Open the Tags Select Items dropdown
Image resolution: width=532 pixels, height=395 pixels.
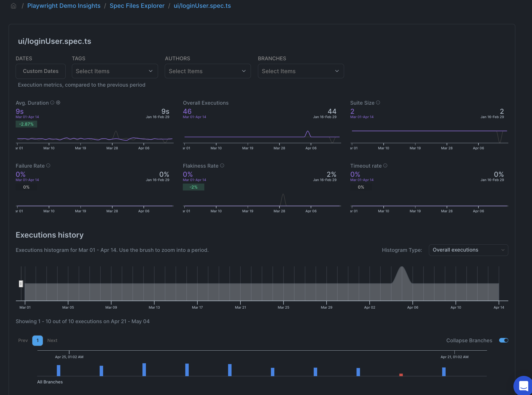[115, 71]
